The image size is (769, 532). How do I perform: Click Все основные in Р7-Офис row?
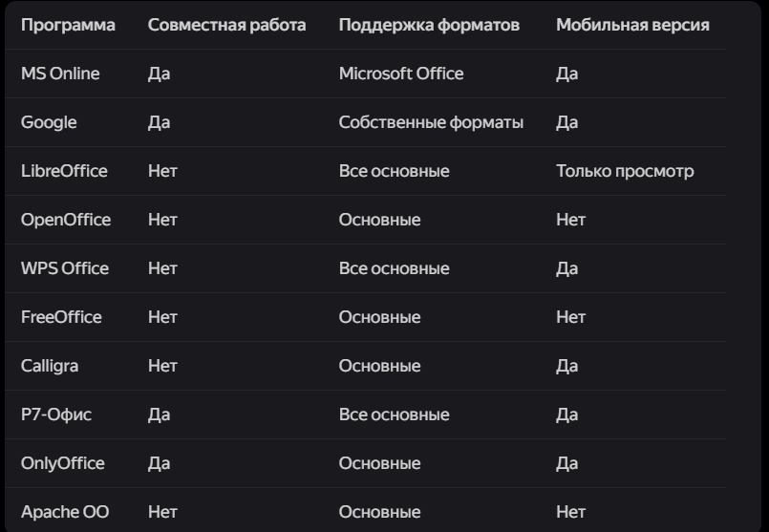pyautogui.click(x=394, y=415)
